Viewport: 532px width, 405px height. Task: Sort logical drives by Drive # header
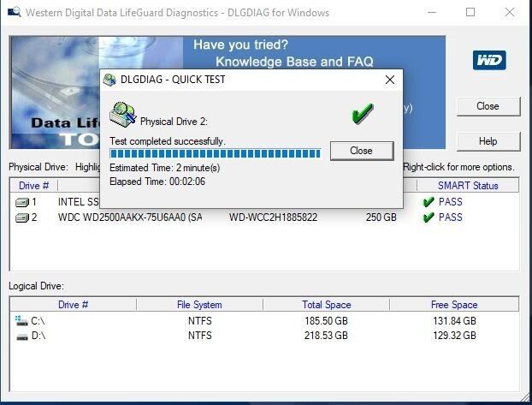74,305
